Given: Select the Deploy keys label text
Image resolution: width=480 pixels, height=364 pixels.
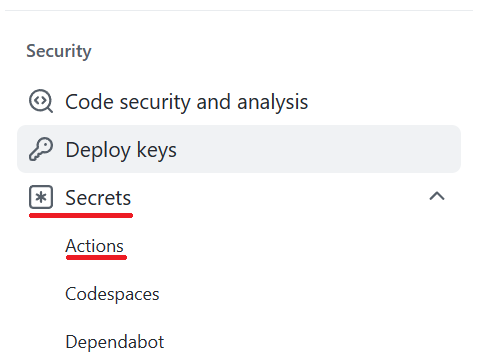Looking at the screenshot, I should point(121,150).
